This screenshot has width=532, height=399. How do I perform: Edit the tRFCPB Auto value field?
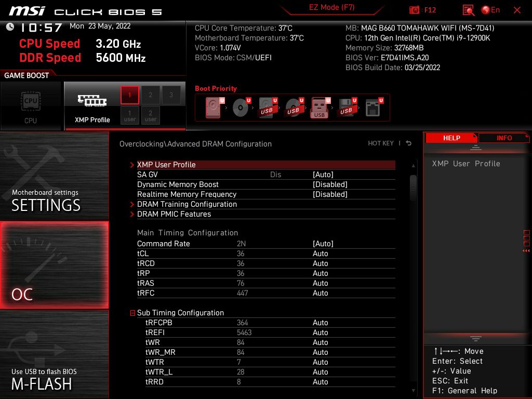click(320, 323)
